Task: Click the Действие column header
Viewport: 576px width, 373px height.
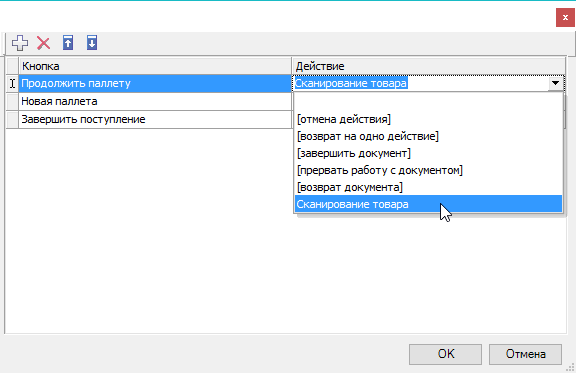Action: click(x=428, y=66)
